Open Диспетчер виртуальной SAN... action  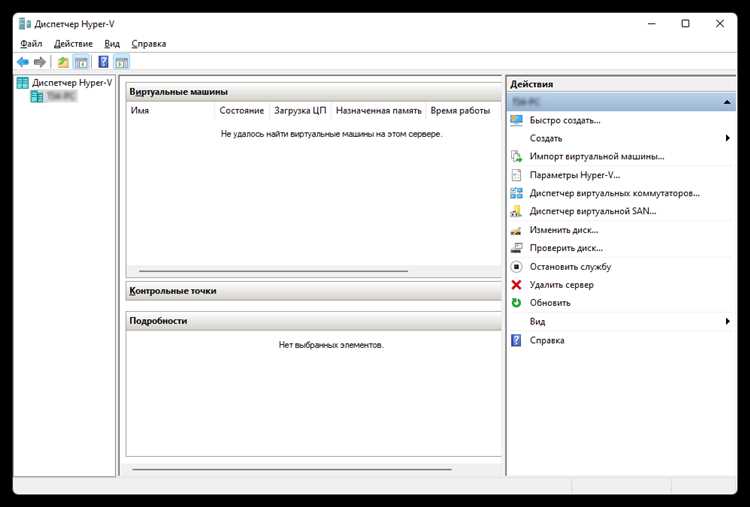593,211
